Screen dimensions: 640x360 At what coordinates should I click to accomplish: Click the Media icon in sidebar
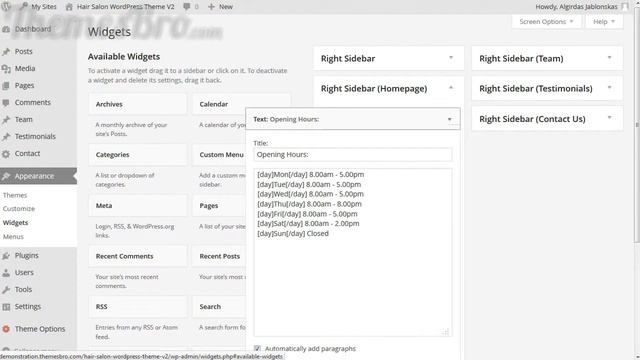[x=6, y=69]
